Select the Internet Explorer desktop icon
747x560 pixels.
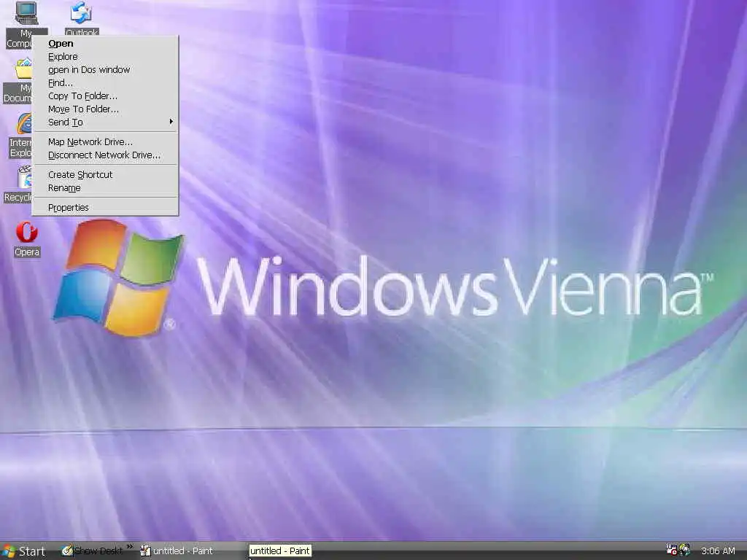(x=20, y=136)
